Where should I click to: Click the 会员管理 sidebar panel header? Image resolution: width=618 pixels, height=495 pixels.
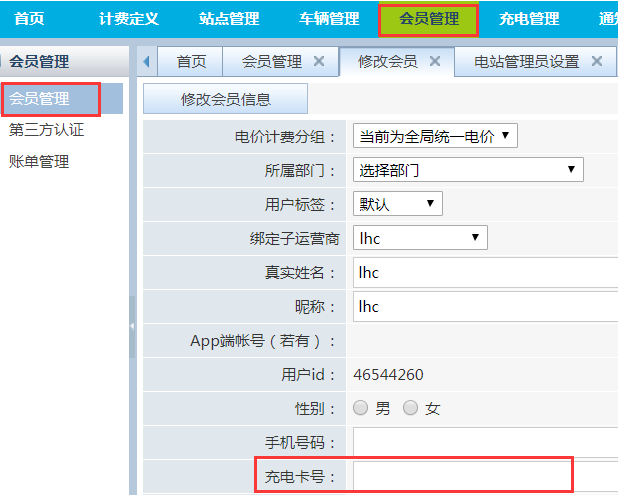[64, 61]
